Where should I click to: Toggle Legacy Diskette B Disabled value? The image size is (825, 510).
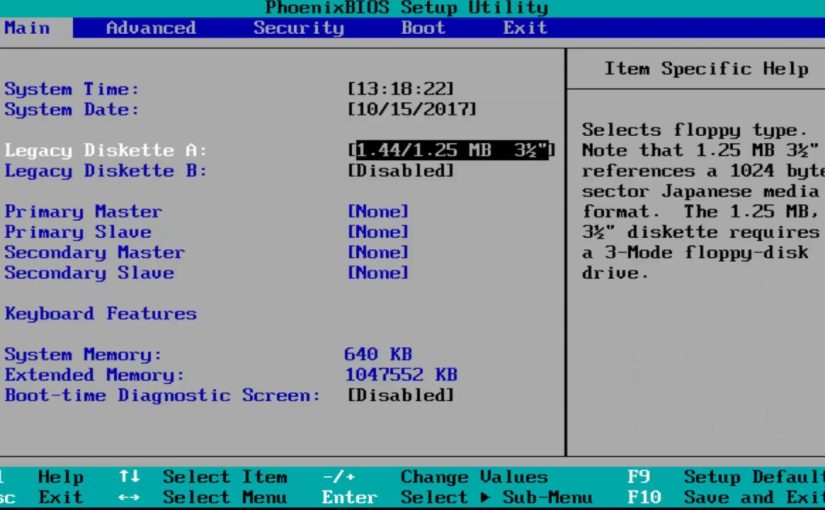click(x=400, y=171)
